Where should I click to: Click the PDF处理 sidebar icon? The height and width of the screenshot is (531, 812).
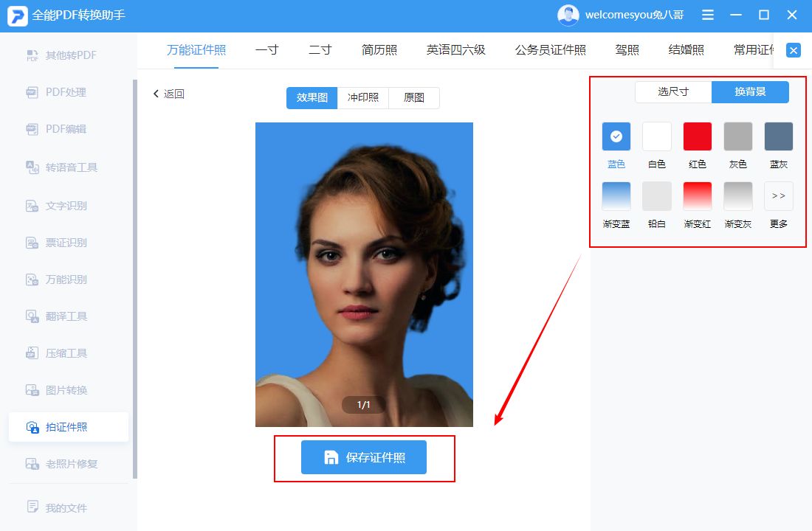(x=32, y=92)
